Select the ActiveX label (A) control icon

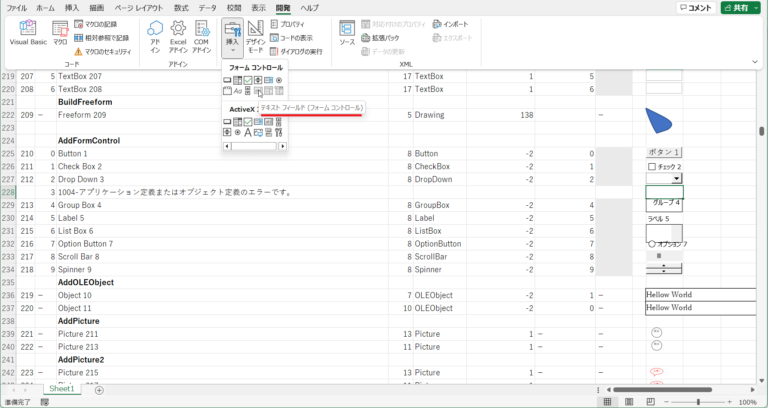248,132
